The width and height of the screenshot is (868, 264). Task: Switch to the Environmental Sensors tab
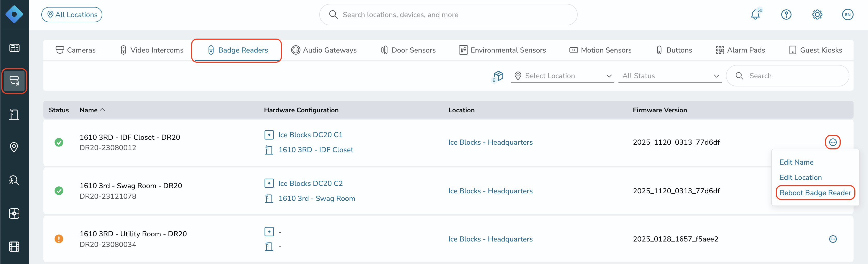tap(502, 50)
